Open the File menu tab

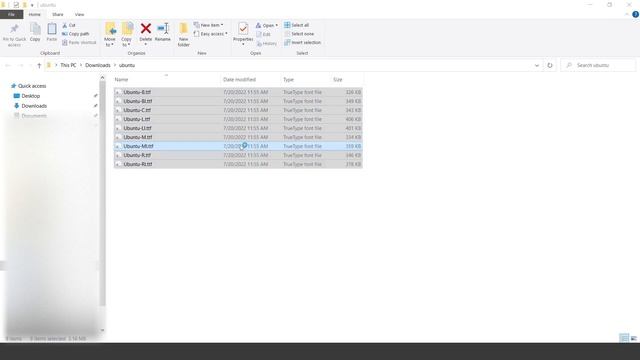11,14
